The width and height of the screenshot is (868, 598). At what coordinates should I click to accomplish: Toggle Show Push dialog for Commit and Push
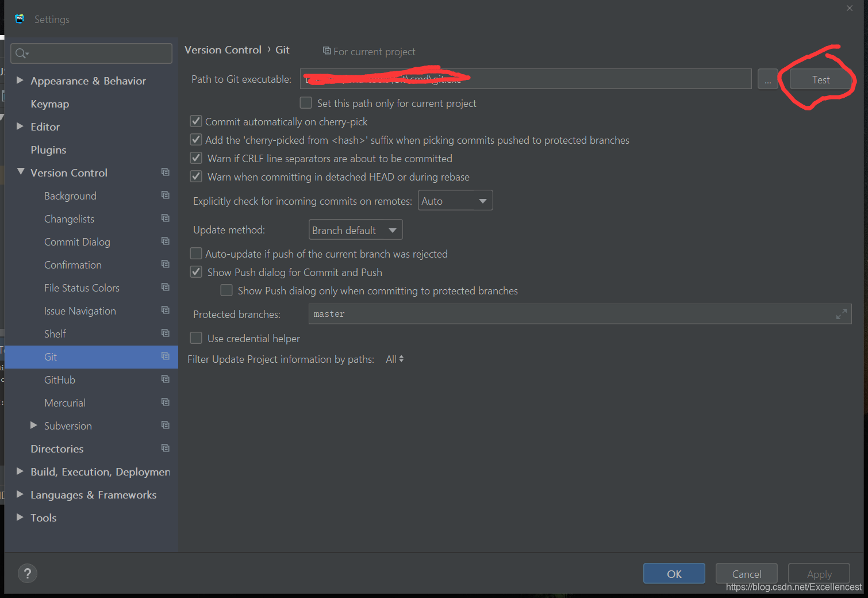click(196, 272)
